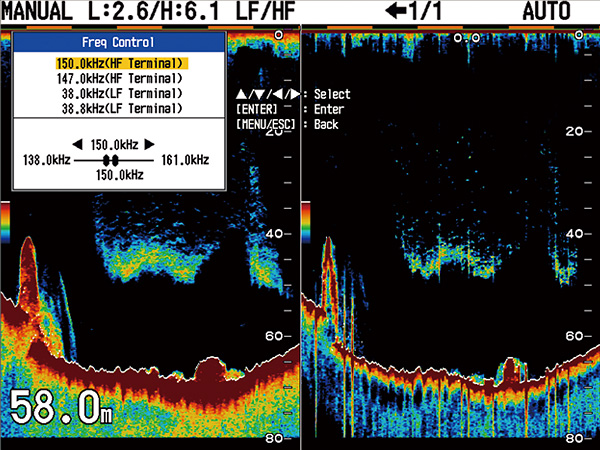Click the 1/1 left arrow shift indicator
The height and width of the screenshot is (450, 600).
pos(413,11)
